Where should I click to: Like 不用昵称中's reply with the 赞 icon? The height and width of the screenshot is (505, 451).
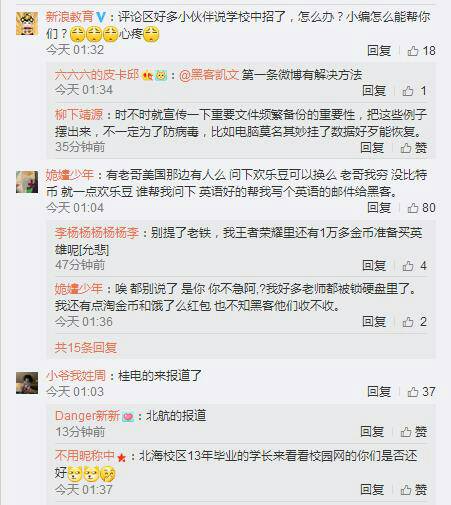pos(414,490)
